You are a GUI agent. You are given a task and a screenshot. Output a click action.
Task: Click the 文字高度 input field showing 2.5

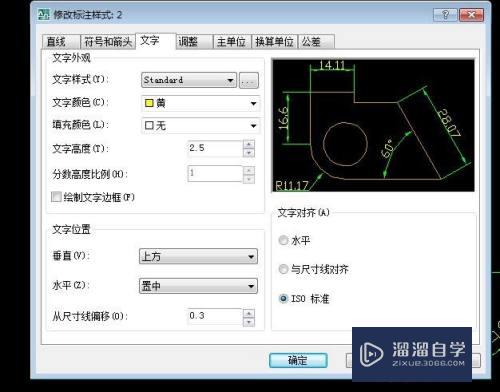point(215,148)
